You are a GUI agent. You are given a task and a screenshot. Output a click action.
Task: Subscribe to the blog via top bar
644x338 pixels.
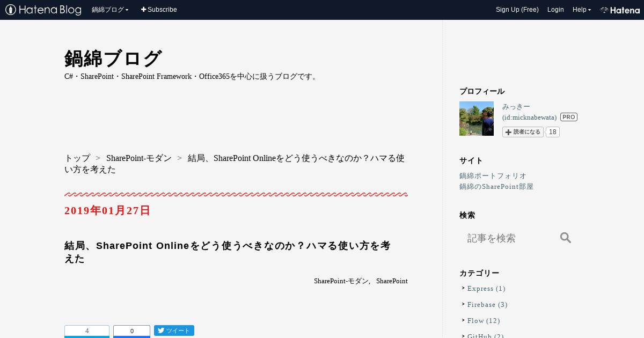[x=159, y=10]
